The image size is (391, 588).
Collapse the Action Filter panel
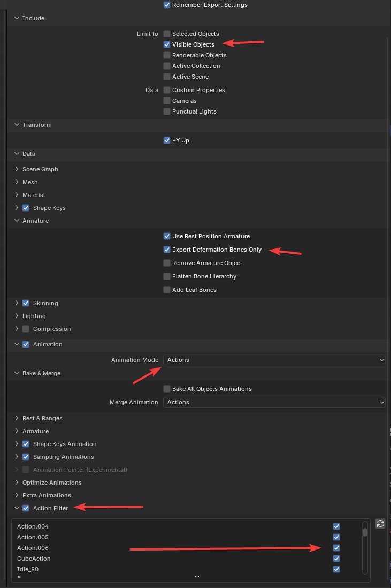(17, 508)
